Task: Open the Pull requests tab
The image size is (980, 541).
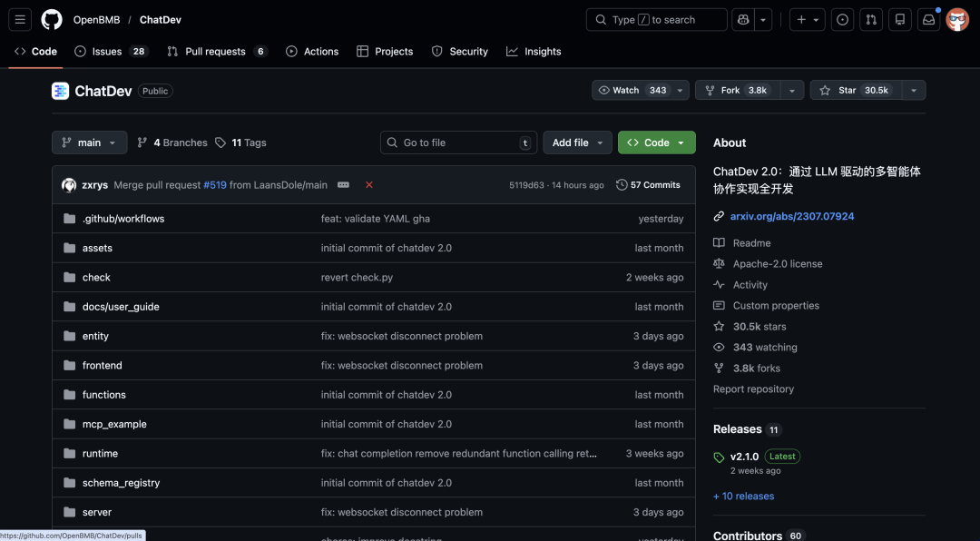Action: click(x=217, y=51)
